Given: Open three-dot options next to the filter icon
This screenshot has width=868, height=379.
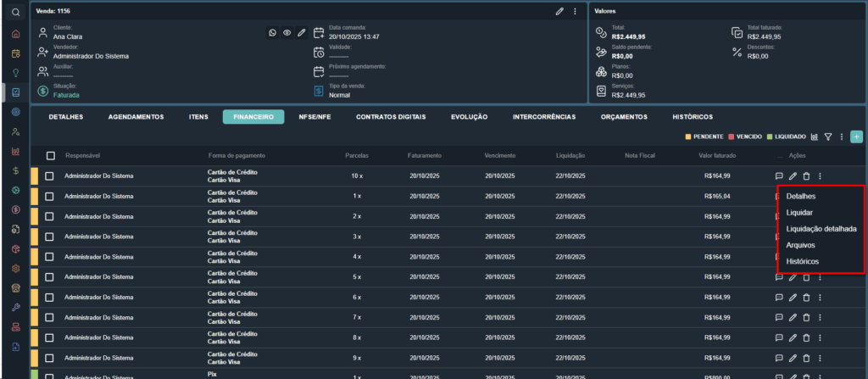Looking at the screenshot, I should click(x=842, y=137).
